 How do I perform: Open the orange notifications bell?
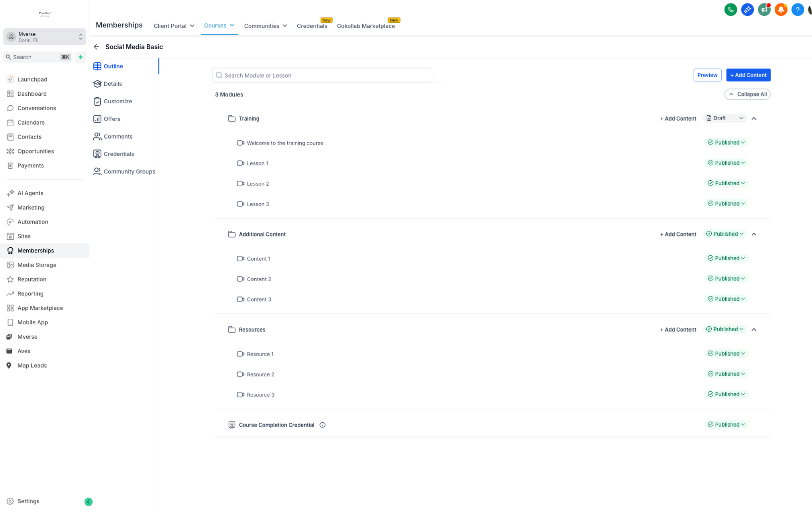[781, 9]
